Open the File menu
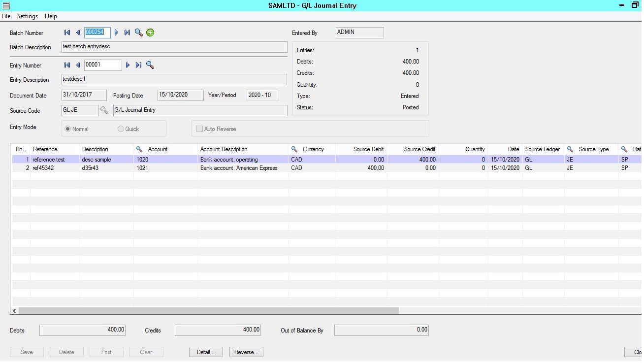The image size is (644, 364). pos(6,16)
